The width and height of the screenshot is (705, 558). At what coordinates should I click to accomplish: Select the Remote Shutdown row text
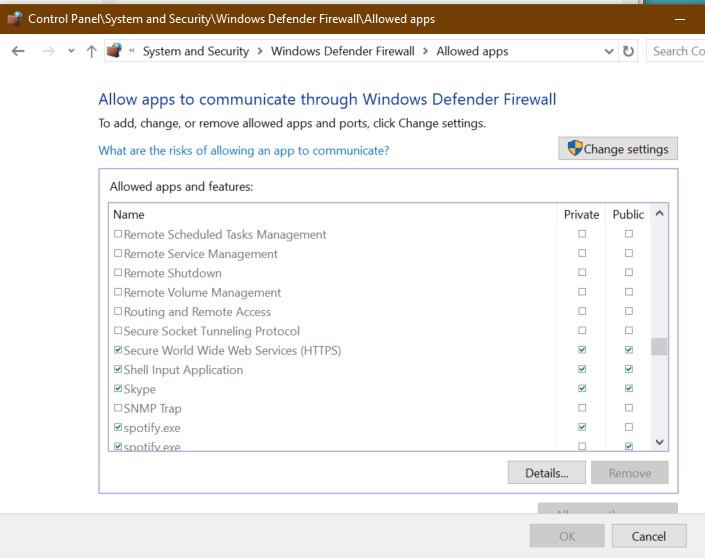(173, 273)
